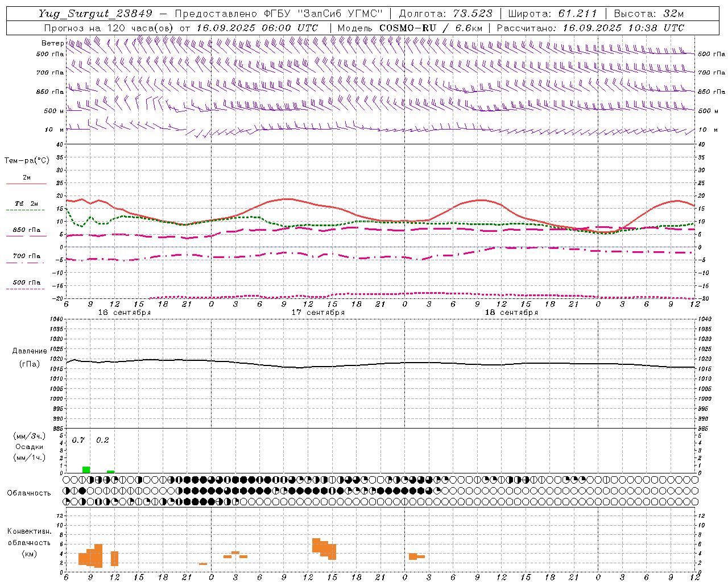Click the 'Осадки' precipitation label
The height and width of the screenshot is (582, 728).
coord(29,447)
